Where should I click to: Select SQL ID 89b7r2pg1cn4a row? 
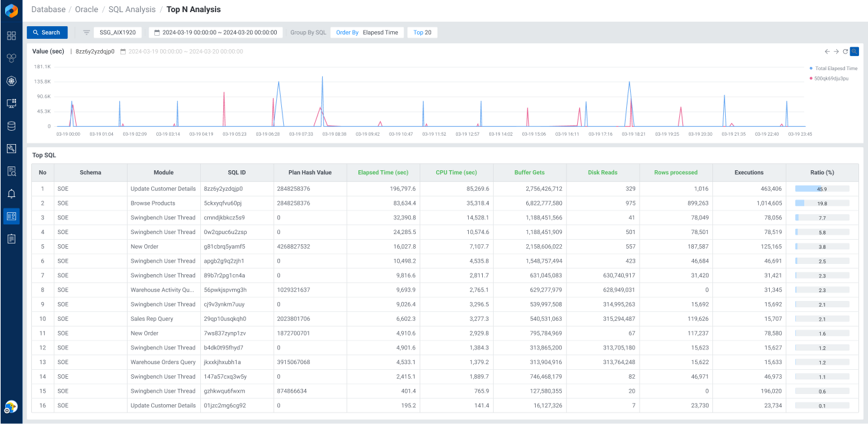pos(445,275)
